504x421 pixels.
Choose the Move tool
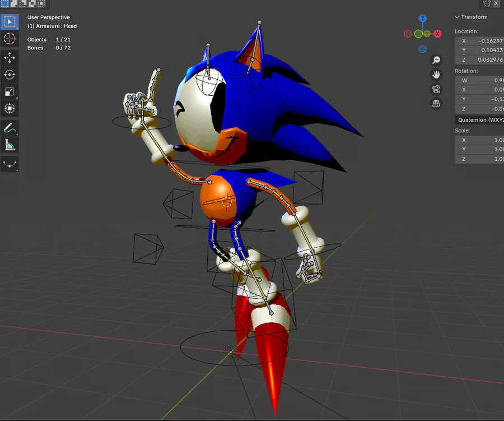click(x=10, y=58)
